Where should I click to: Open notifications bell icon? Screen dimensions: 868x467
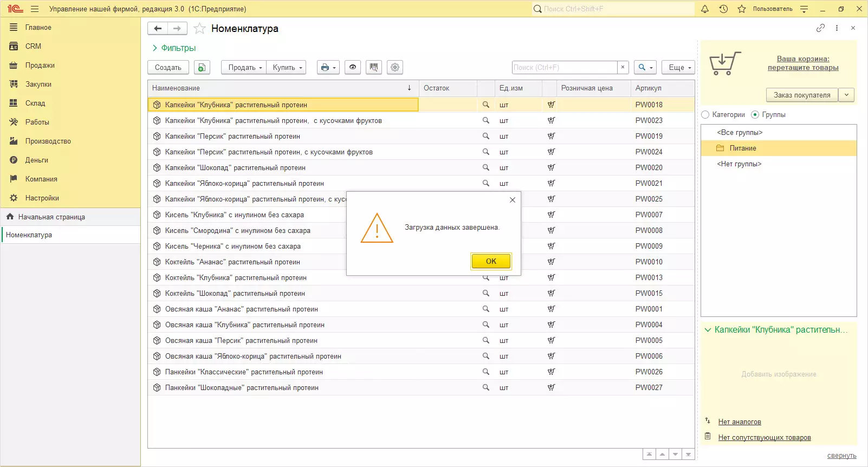coord(705,9)
